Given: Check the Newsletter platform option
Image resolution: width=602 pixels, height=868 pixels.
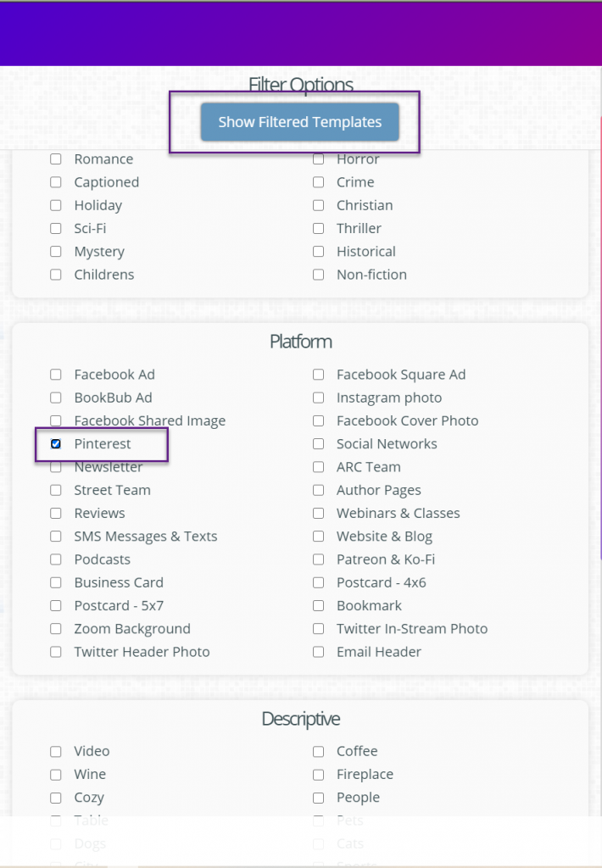Looking at the screenshot, I should 55,466.
